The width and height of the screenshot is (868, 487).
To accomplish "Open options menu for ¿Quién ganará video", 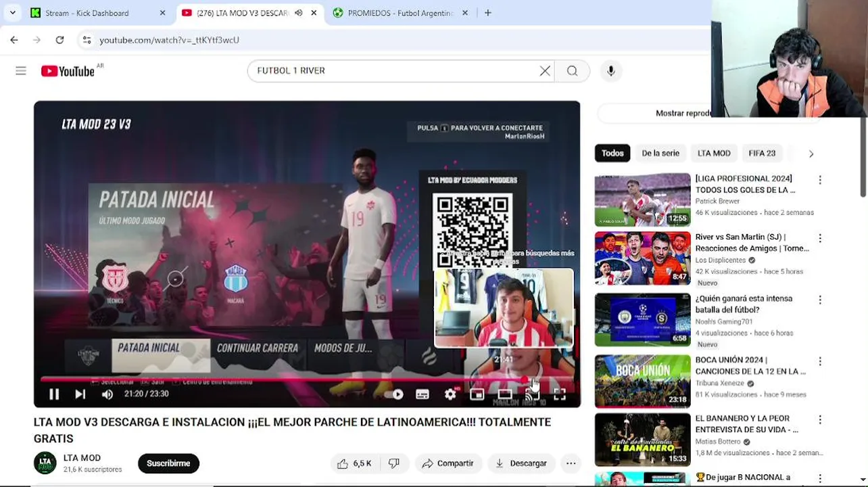I will [820, 300].
